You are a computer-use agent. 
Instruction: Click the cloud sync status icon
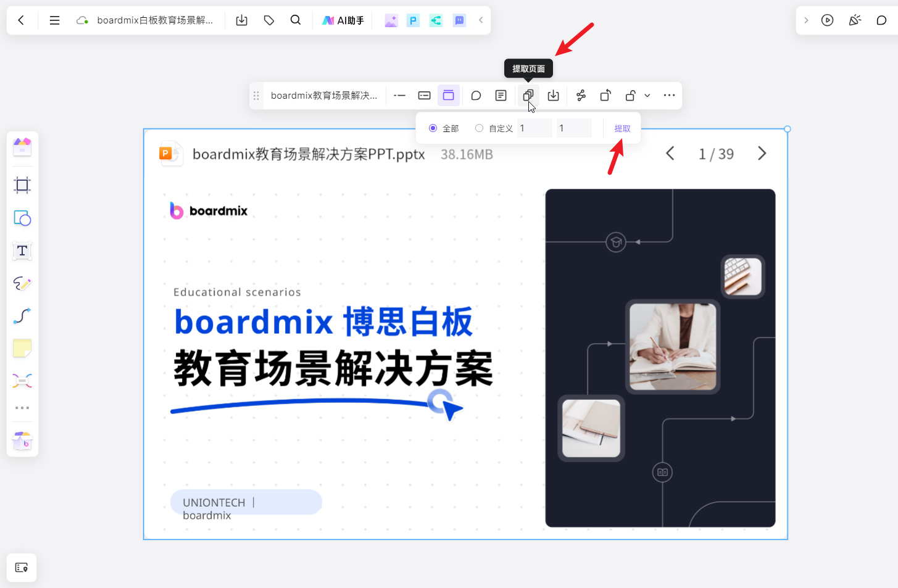pyautogui.click(x=82, y=20)
